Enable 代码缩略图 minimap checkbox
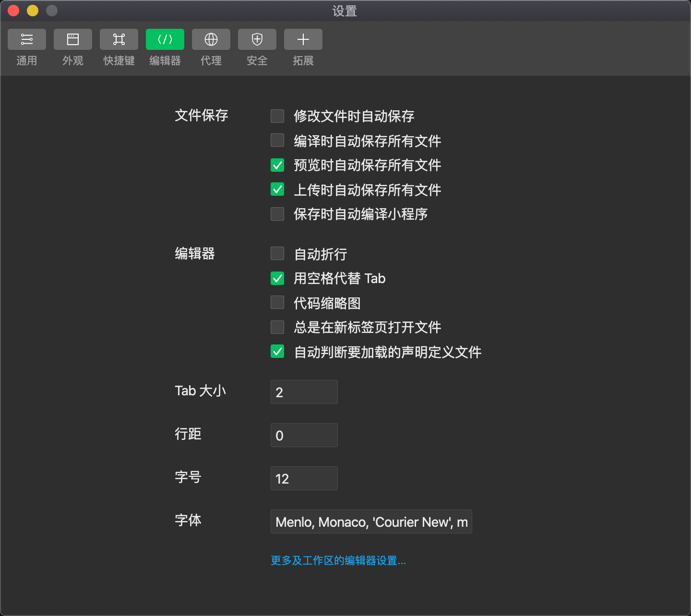 click(x=277, y=302)
